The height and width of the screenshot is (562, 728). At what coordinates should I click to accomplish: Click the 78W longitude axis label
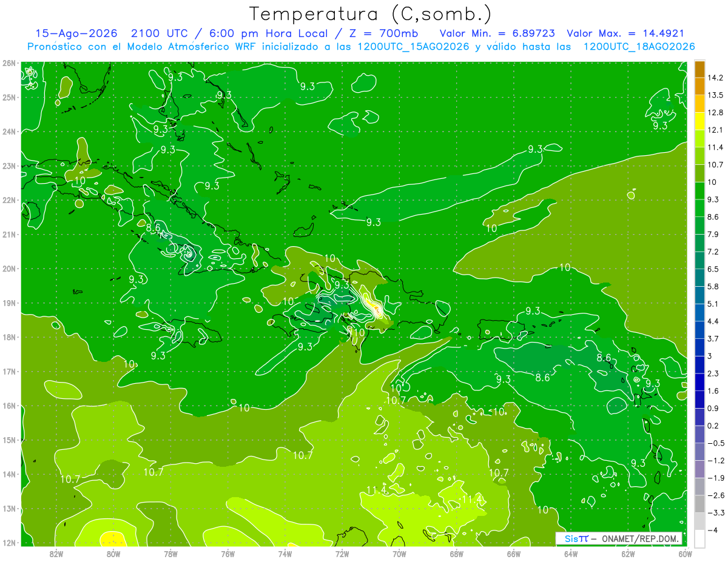pos(170,554)
